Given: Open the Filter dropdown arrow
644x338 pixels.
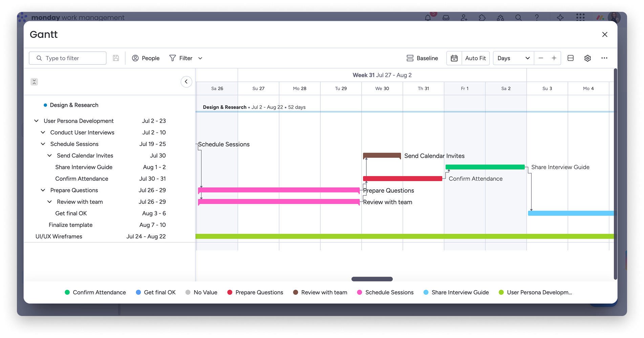Looking at the screenshot, I should [200, 58].
